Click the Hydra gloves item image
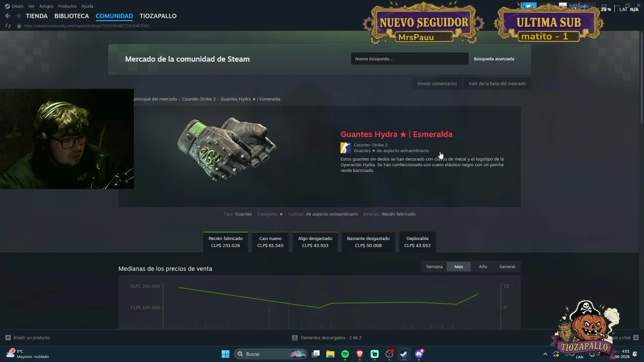Screen dimensions: 644x362 click(x=226, y=148)
